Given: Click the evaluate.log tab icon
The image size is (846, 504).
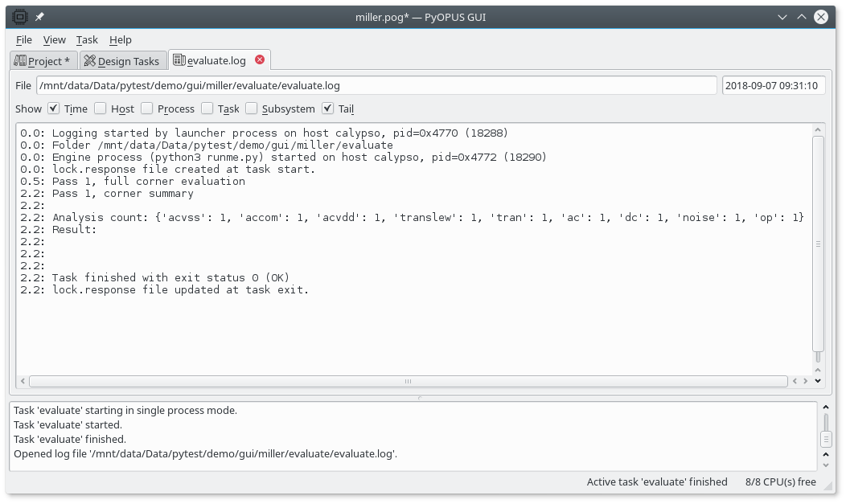Looking at the screenshot, I should point(179,60).
